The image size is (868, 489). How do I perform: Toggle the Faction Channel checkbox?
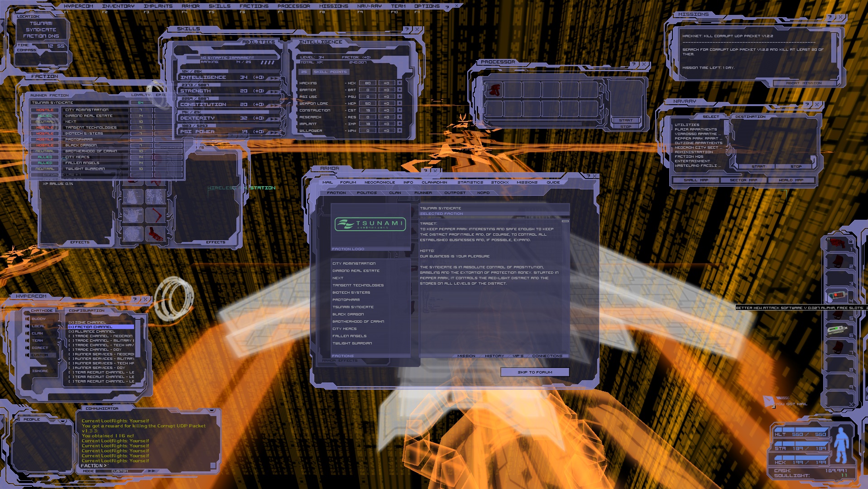click(x=71, y=327)
